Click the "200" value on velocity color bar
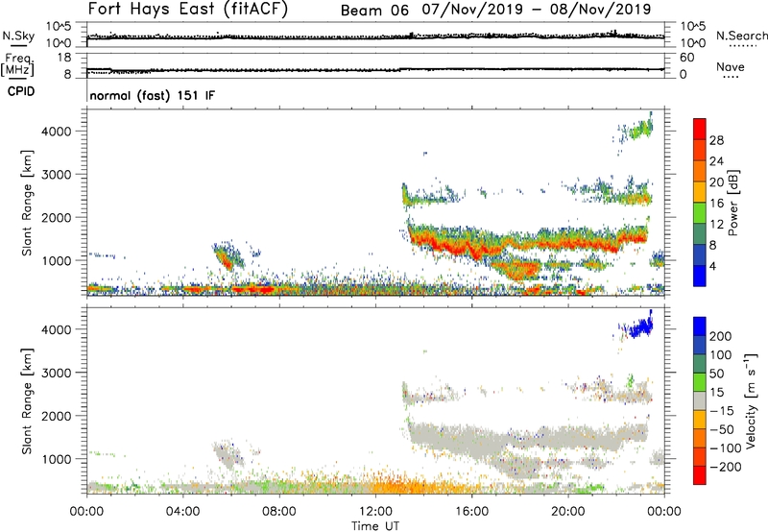Viewport: 768px width, 532px height. coord(721,336)
